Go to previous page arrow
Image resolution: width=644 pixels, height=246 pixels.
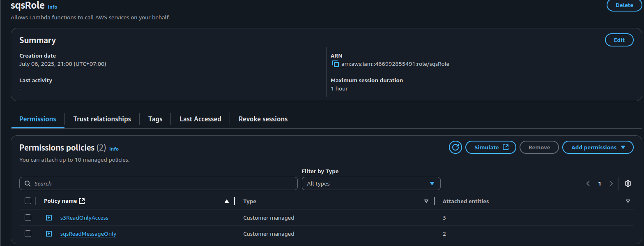pyautogui.click(x=588, y=183)
